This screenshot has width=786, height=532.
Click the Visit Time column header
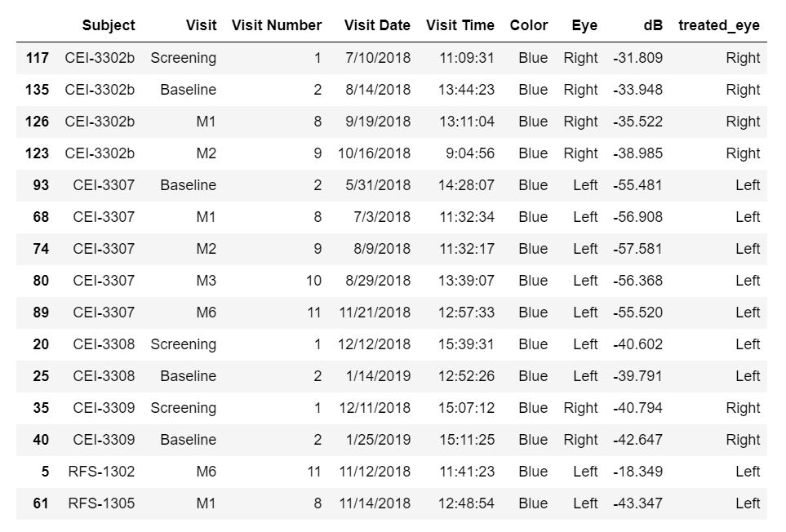click(460, 25)
